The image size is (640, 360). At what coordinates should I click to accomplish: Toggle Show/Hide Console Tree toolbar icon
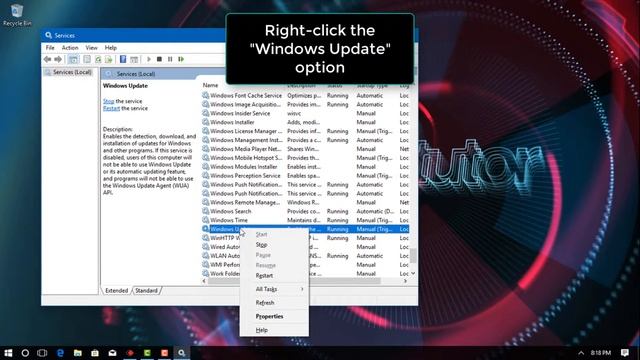coord(73,60)
